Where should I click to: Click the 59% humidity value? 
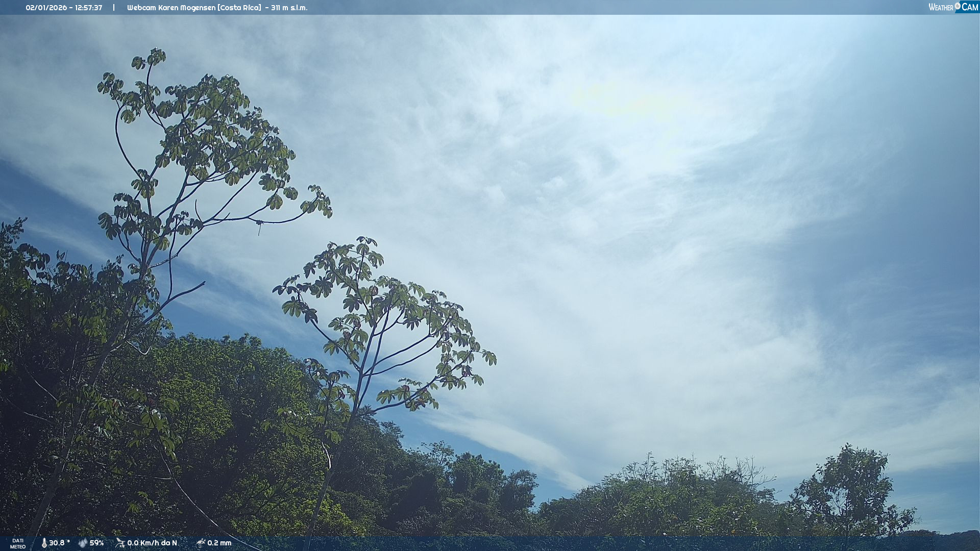[x=96, y=543]
